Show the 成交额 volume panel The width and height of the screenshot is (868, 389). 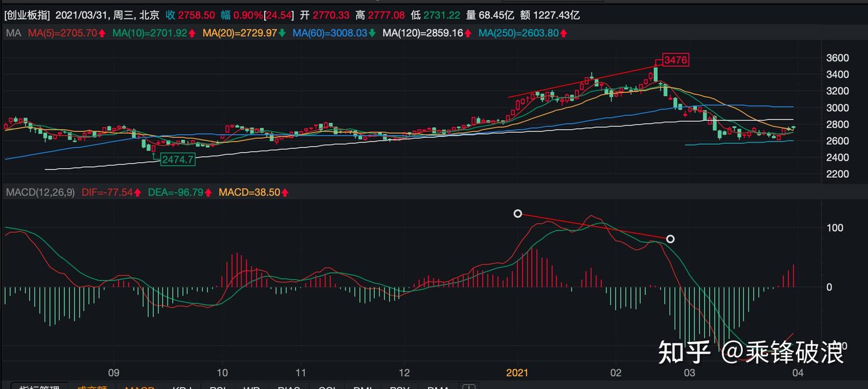(95, 386)
